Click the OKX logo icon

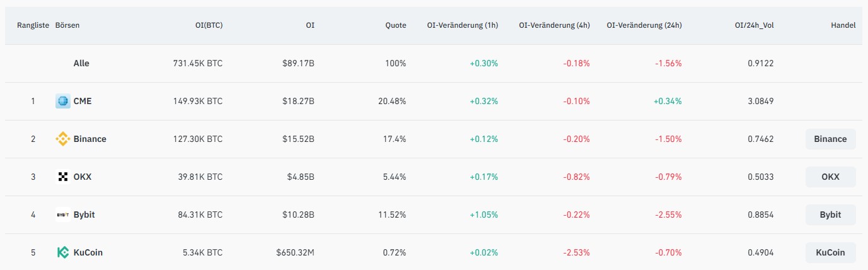click(x=63, y=177)
